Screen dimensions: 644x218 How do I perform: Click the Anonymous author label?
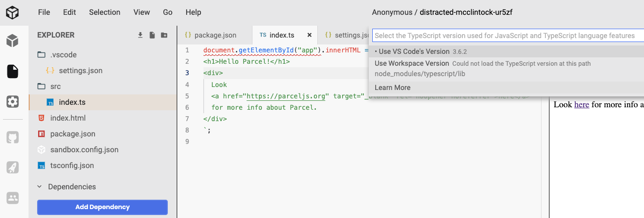tap(392, 12)
